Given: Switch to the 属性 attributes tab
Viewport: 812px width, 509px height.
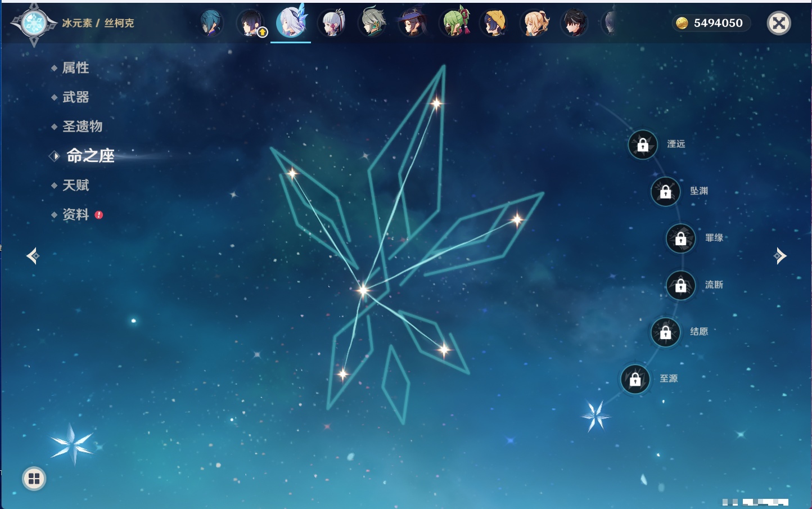Looking at the screenshot, I should (75, 68).
